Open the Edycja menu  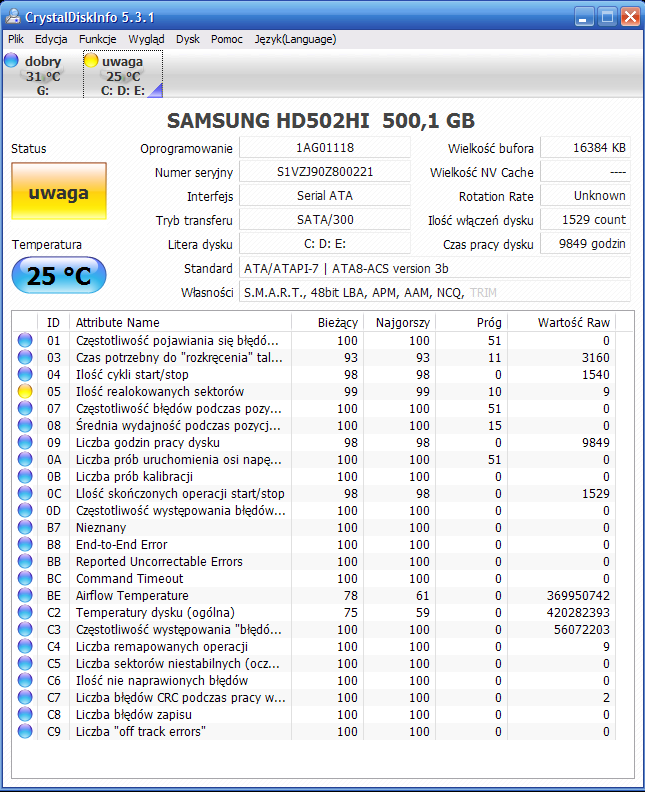tap(51, 39)
